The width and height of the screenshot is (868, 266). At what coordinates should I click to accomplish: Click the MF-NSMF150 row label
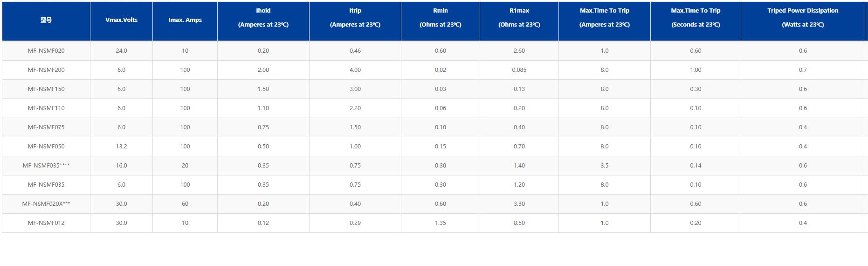pyautogui.click(x=46, y=89)
